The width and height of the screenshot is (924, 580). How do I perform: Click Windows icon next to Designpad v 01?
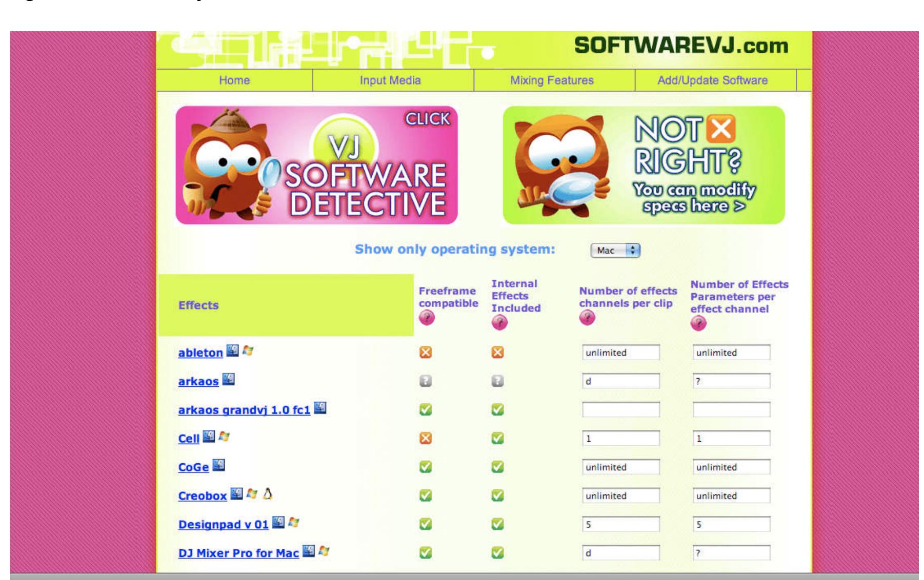pos(294,523)
